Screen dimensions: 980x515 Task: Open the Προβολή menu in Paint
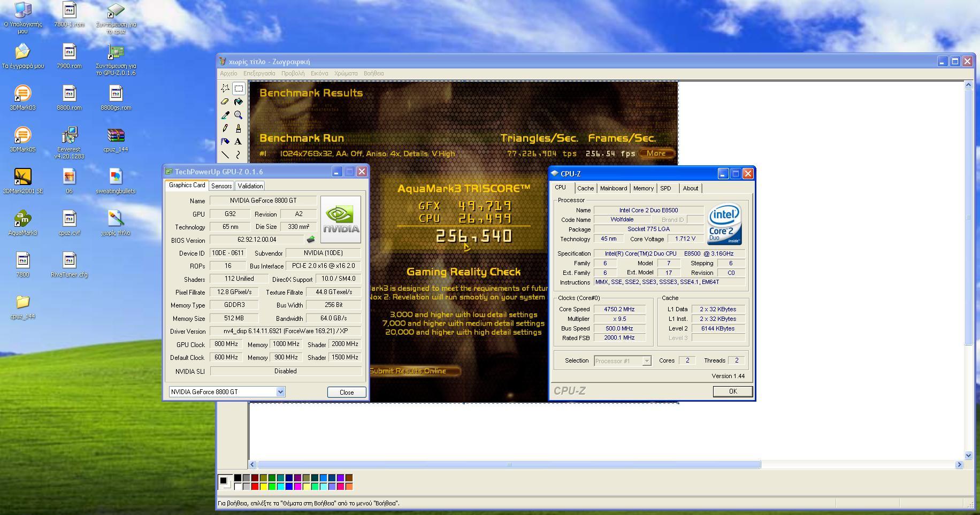tap(293, 73)
